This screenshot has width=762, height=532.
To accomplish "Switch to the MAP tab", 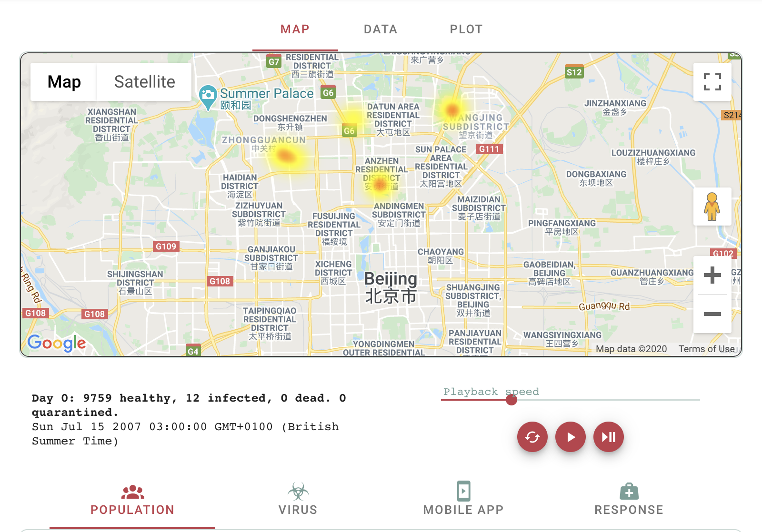I will (x=295, y=30).
